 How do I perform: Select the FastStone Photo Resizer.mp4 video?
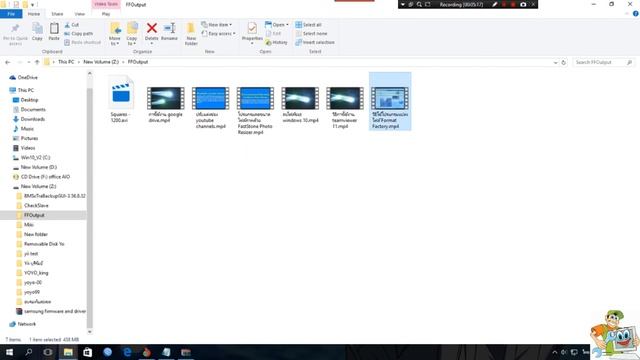coord(255,110)
